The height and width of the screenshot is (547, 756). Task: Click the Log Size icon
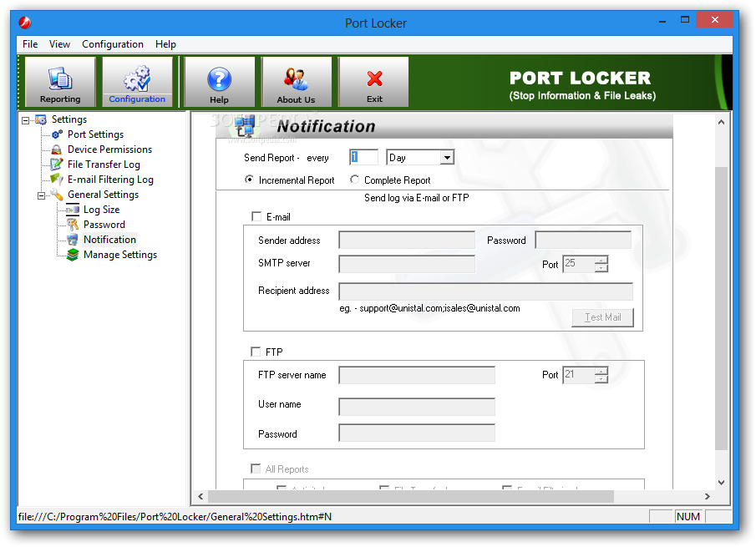click(x=73, y=210)
